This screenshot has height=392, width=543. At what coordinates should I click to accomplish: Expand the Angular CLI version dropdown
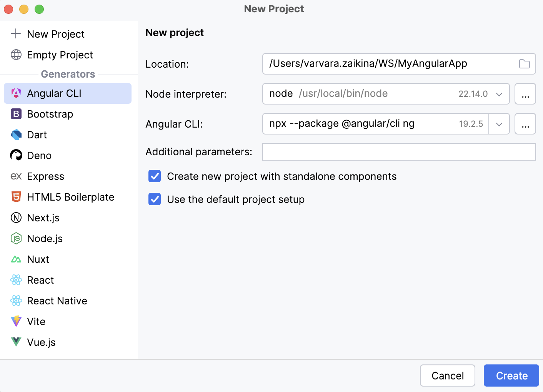499,124
